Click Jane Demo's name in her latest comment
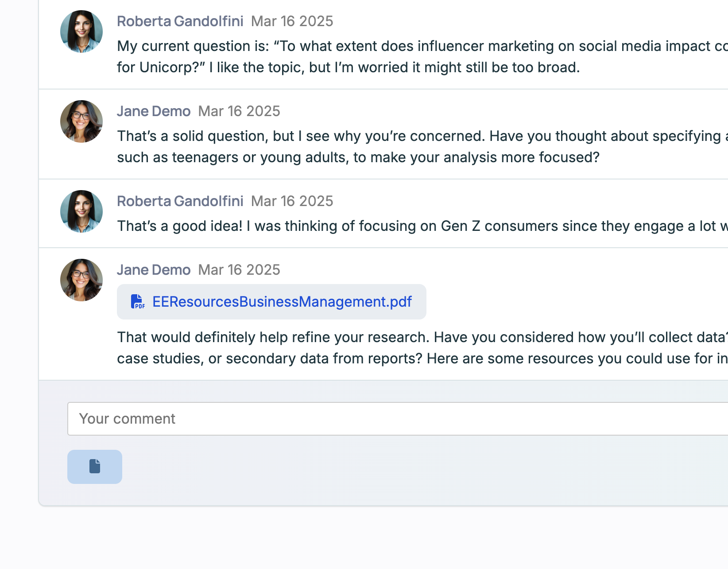Screen dimensions: 728x569 click(153, 269)
